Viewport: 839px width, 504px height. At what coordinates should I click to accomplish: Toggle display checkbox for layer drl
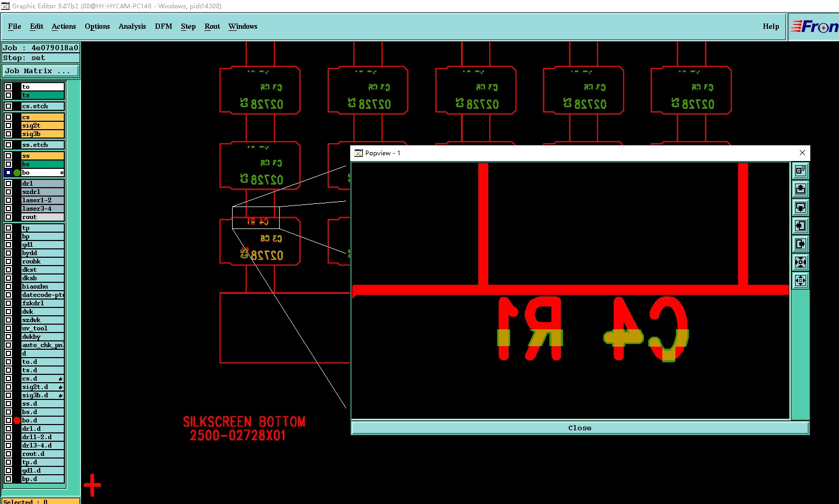click(8, 184)
